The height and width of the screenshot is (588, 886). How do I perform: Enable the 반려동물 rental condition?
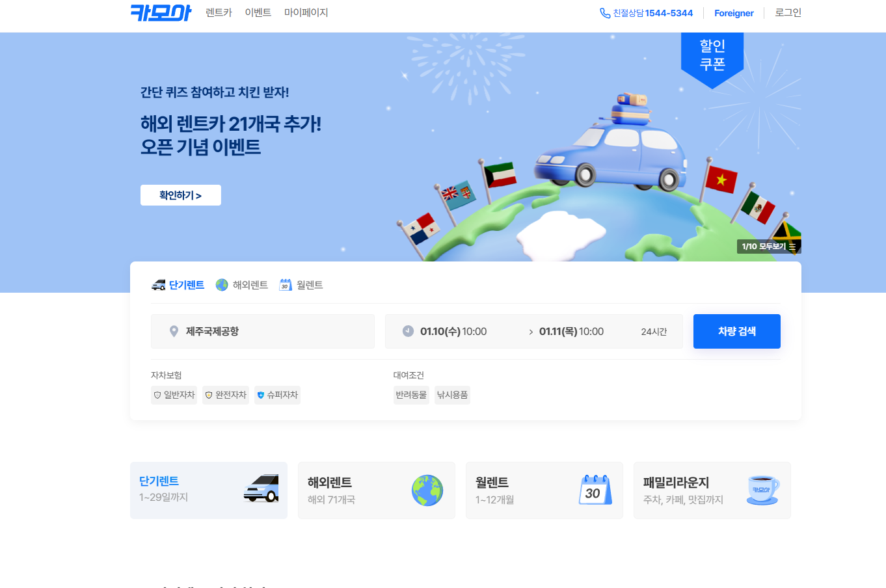411,395
